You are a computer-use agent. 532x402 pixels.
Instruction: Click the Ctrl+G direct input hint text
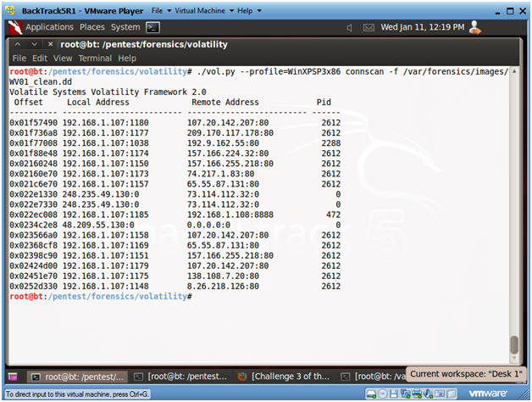pyautogui.click(x=77, y=394)
